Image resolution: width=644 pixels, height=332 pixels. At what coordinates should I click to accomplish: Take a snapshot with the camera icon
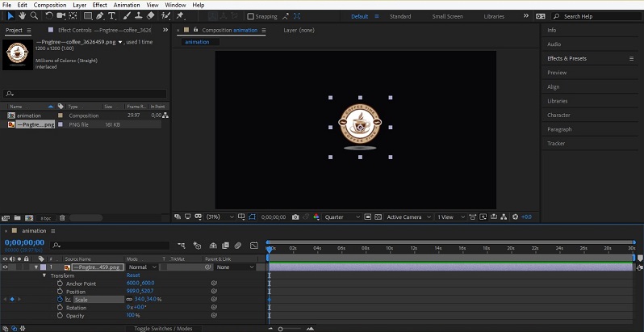pos(295,217)
